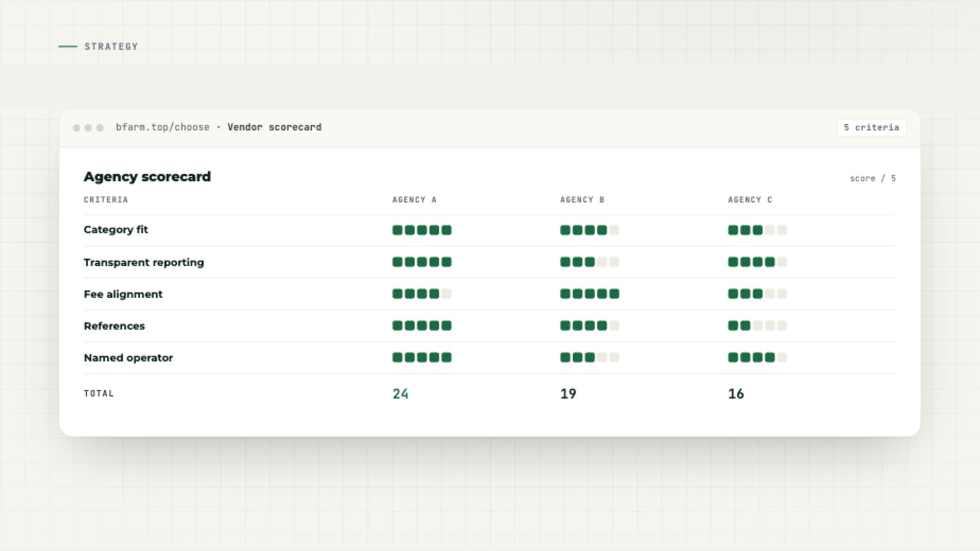The image size is (980, 551).
Task: Click the AGENCY B column header
Action: (x=582, y=200)
